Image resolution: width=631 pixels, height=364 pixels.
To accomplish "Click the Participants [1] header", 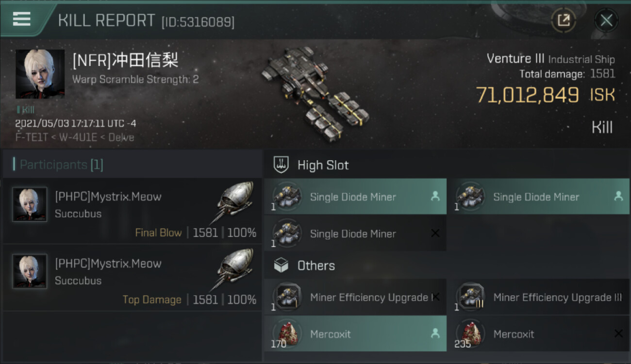I will click(x=61, y=165).
